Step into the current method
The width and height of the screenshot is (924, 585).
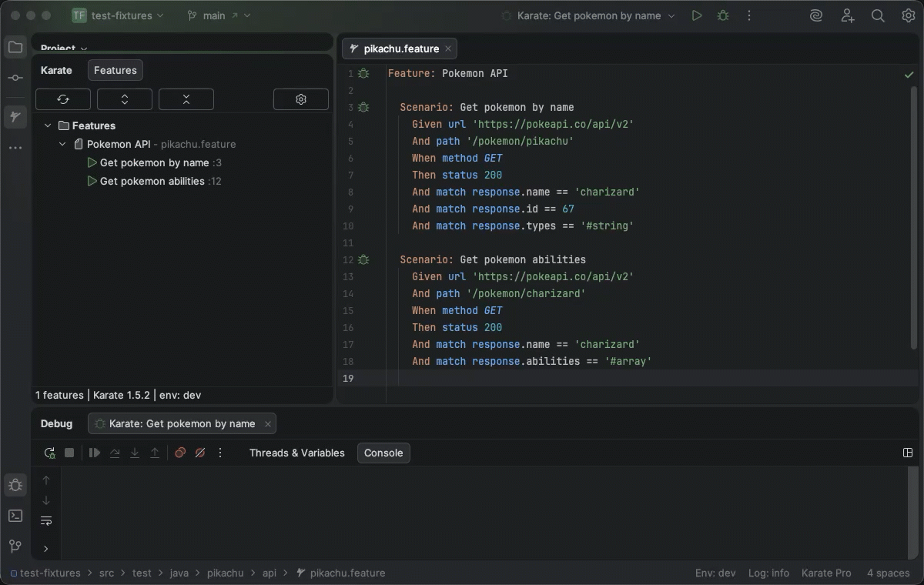[x=135, y=453]
